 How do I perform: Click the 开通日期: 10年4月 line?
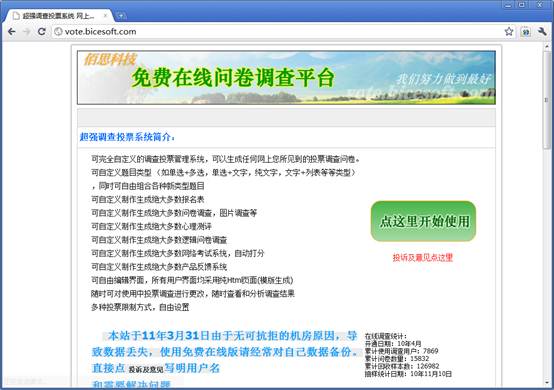pyautogui.click(x=393, y=344)
